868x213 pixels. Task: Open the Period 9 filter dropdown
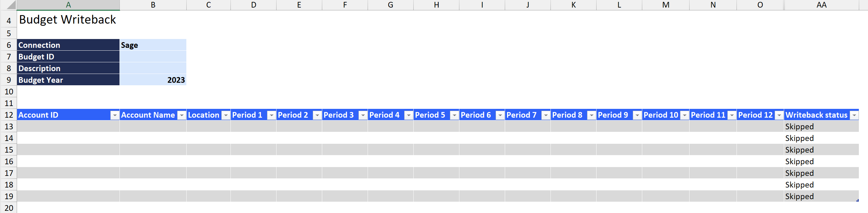pos(638,115)
